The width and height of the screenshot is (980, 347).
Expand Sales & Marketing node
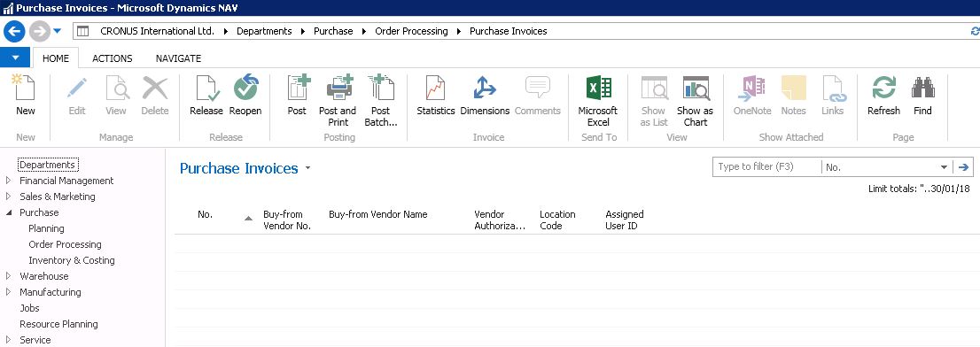[x=8, y=197]
